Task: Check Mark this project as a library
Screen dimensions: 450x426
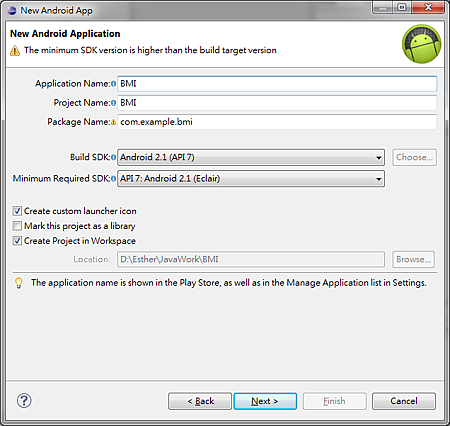Action: tap(17, 226)
